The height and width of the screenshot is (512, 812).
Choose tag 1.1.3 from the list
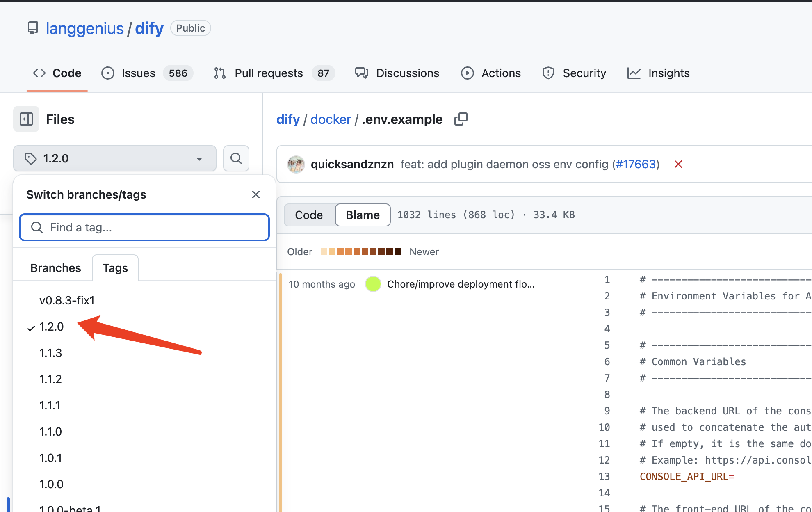(51, 353)
